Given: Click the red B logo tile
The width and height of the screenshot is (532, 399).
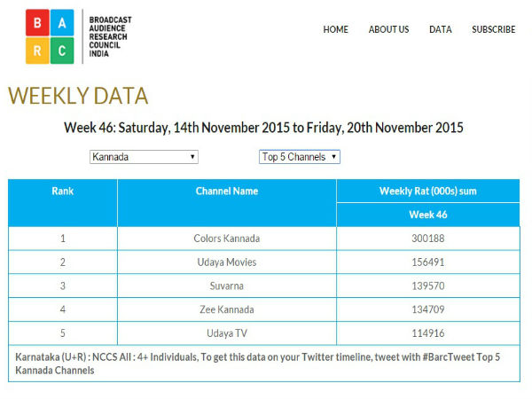Looking at the screenshot, I should click(x=36, y=23).
